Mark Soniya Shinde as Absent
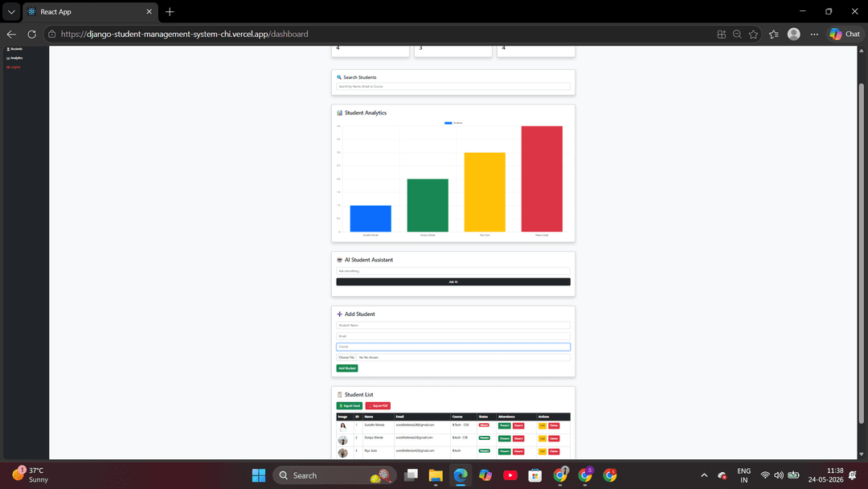868x489 pixels. tap(518, 438)
